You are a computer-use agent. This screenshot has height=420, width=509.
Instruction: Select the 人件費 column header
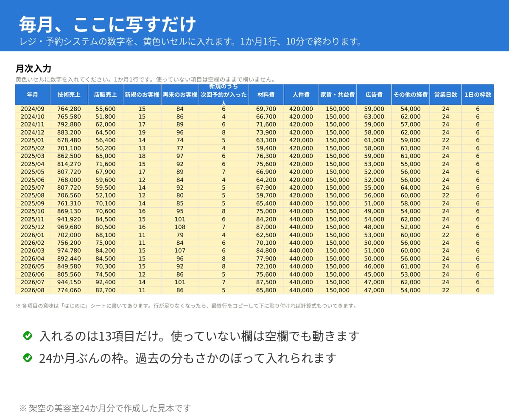(301, 95)
